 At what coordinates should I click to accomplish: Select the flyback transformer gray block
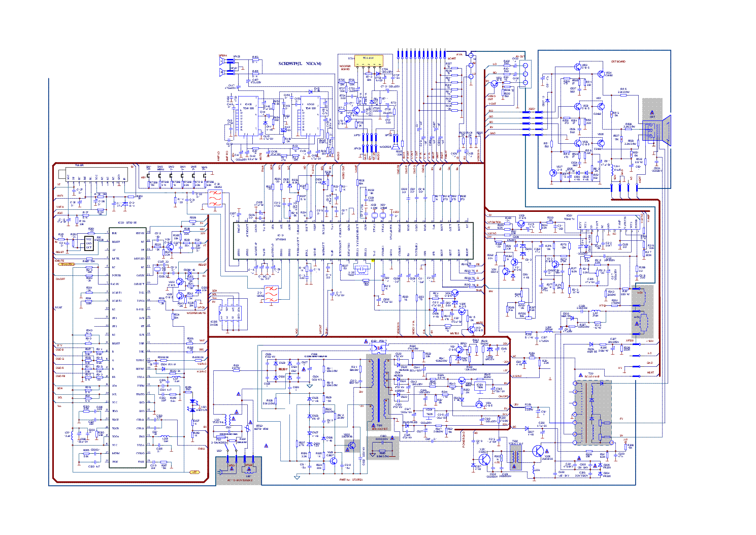click(593, 412)
